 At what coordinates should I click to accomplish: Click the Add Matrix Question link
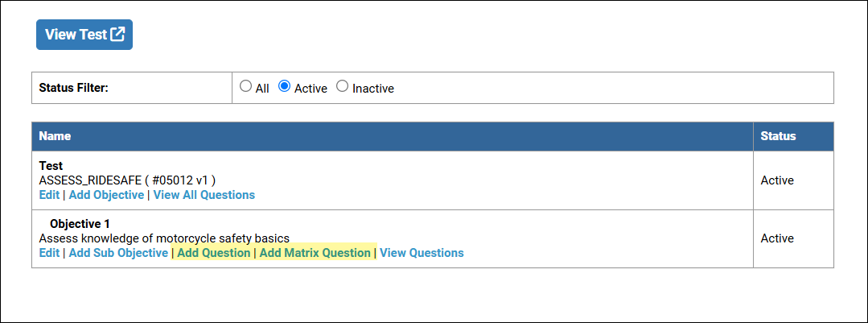pyautogui.click(x=315, y=253)
